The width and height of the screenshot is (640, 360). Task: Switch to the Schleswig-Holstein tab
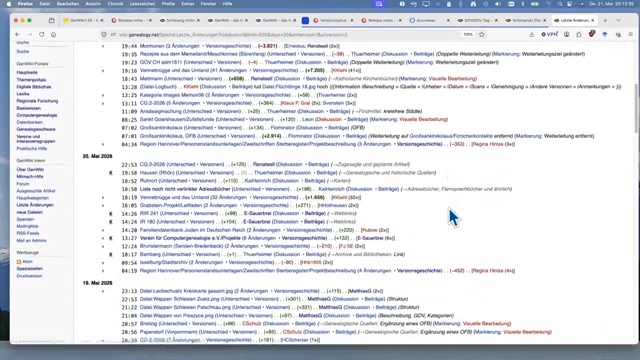180,20
